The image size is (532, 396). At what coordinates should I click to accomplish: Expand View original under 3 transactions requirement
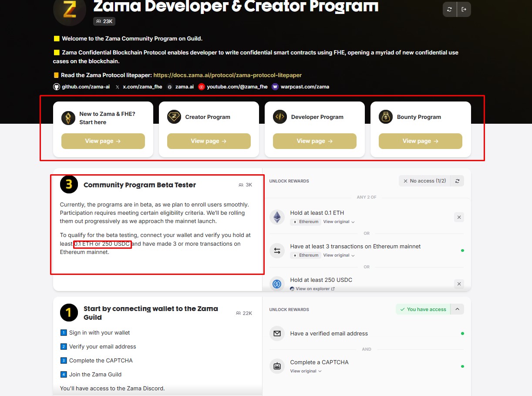[339, 255]
